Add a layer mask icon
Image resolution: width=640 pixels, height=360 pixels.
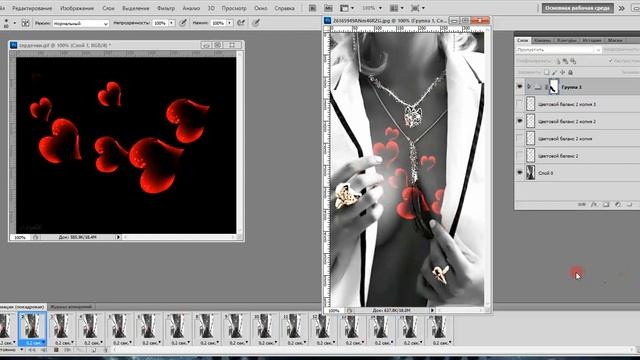click(606, 204)
